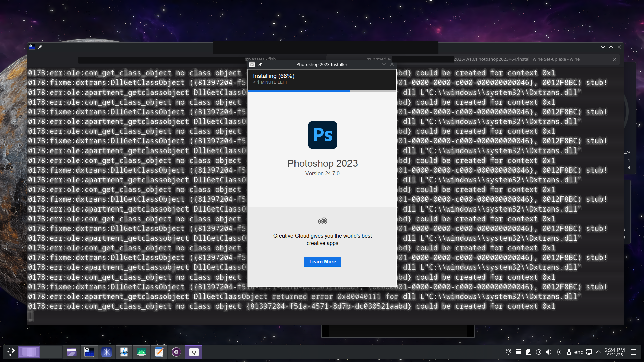Open the media player taskbar icon

[x=176, y=352]
